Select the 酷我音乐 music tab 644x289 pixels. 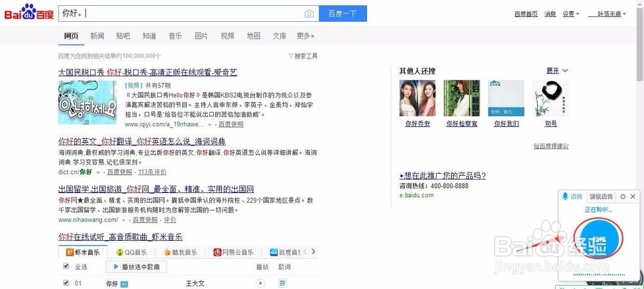(180, 252)
